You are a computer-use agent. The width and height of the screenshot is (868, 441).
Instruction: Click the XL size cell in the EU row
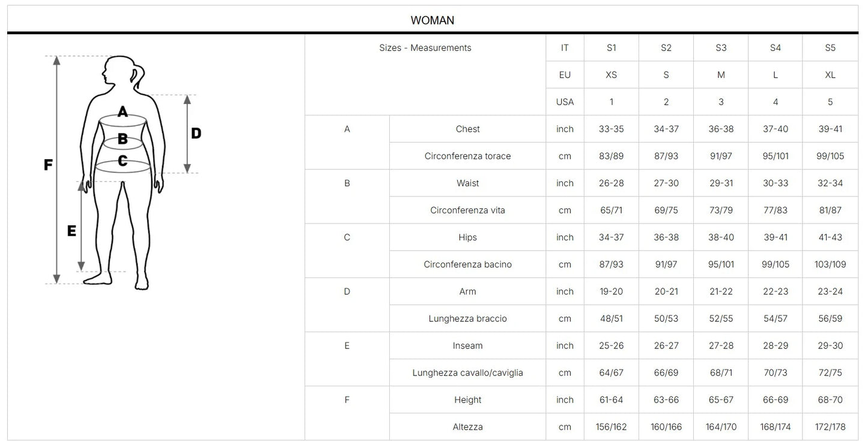830,75
